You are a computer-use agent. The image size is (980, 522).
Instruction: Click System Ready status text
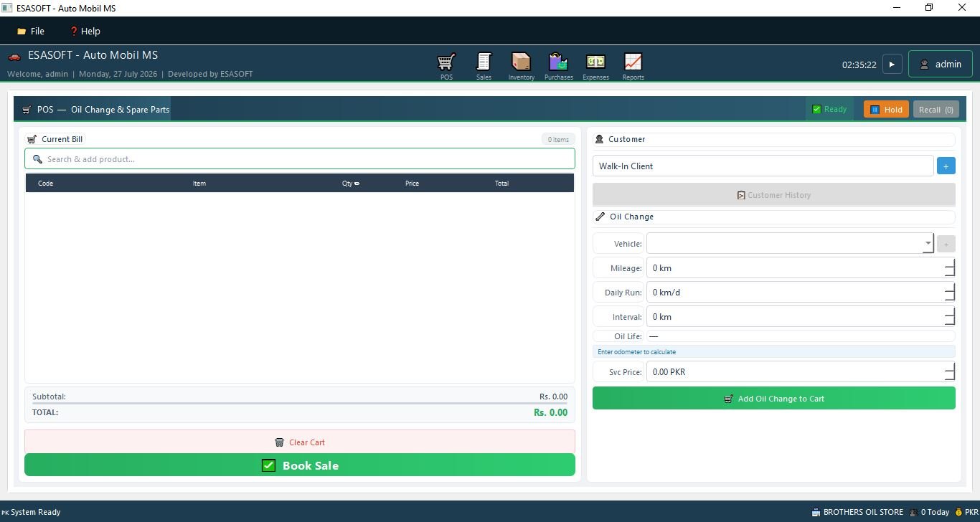tap(35, 512)
